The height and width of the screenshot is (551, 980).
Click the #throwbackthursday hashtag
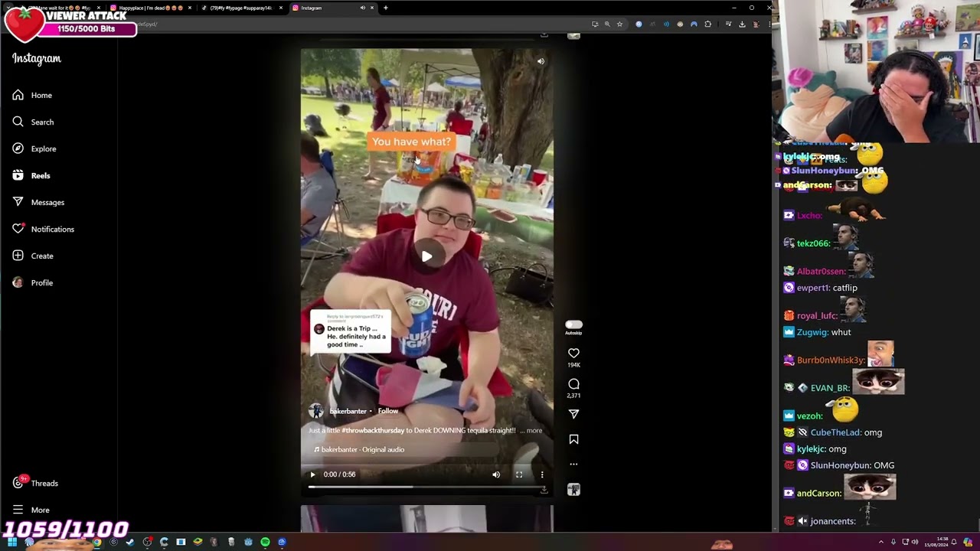click(x=373, y=430)
